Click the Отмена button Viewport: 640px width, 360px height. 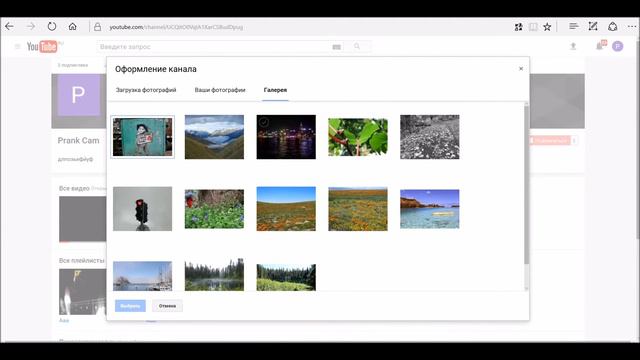click(x=167, y=306)
